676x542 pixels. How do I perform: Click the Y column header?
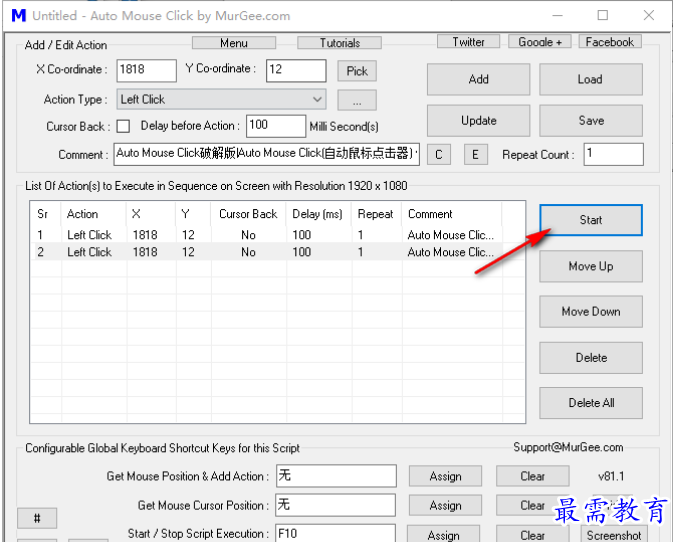pyautogui.click(x=193, y=214)
